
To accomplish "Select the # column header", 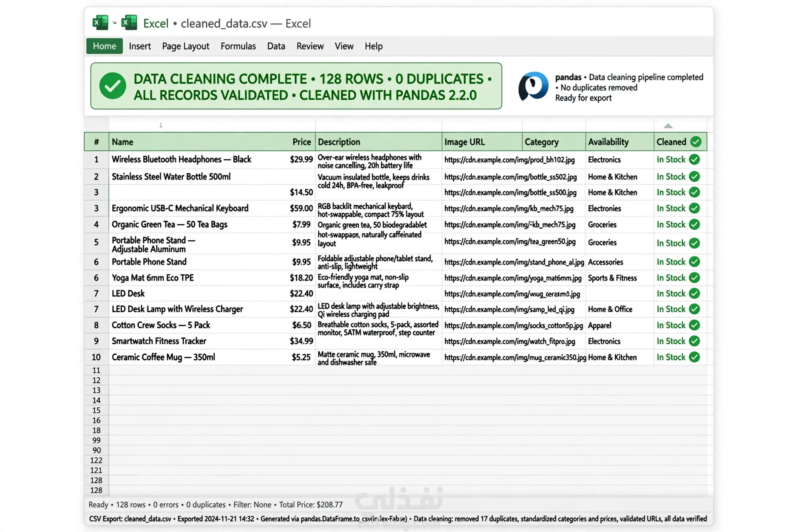I will (x=96, y=142).
